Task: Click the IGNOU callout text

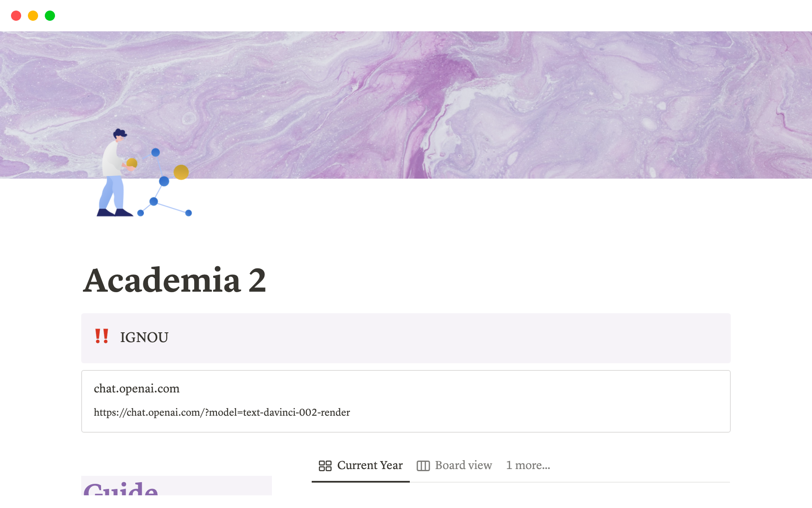Action: pos(144,337)
